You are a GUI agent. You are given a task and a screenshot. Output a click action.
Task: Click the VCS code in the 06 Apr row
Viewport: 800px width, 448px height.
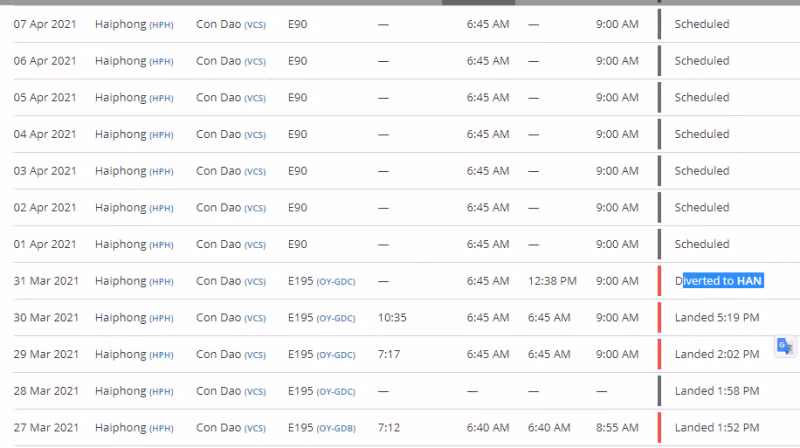coord(255,61)
